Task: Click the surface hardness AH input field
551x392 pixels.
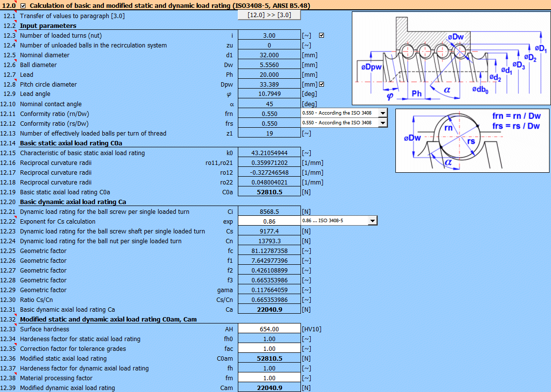Action: pos(269,328)
